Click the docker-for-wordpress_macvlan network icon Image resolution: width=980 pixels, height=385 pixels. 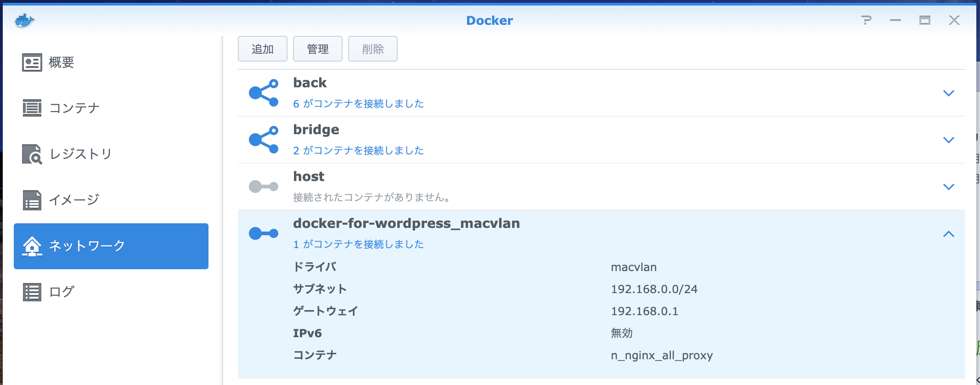pyautogui.click(x=264, y=233)
